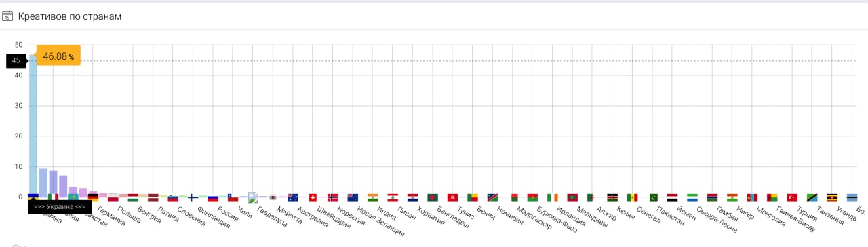
Task: Select the New Zealand flag icon
Action: (x=353, y=197)
